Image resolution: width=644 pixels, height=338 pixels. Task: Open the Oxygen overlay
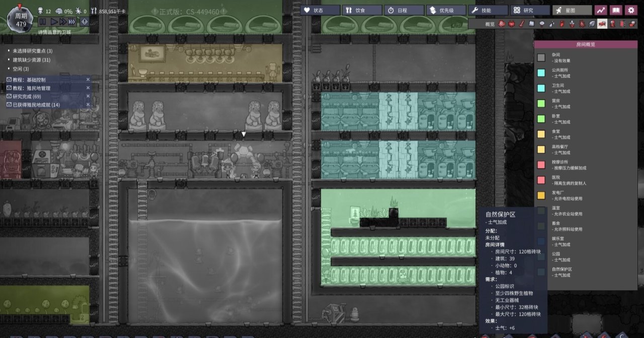(502, 24)
